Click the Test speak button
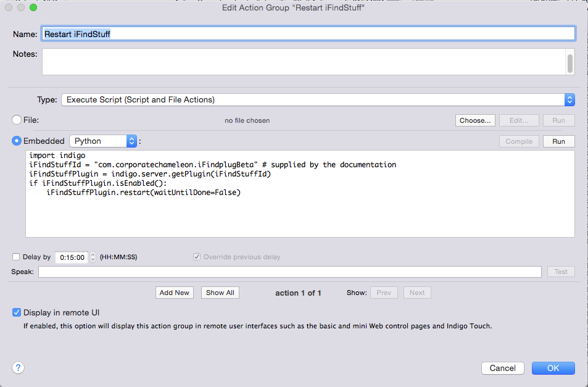This screenshot has height=387, width=588. 561,272
